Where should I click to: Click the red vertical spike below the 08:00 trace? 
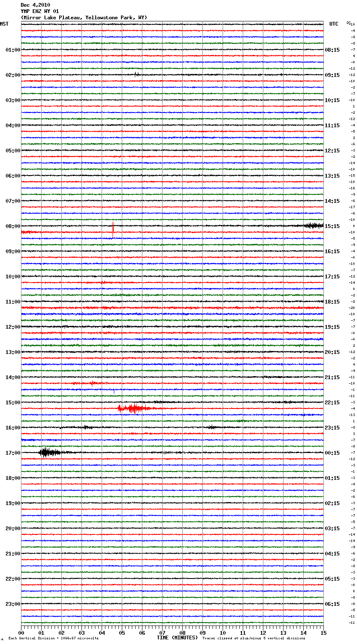click(113, 230)
